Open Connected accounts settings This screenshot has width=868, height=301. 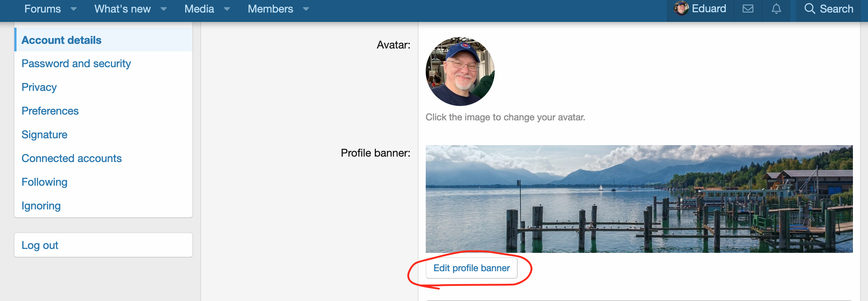[x=71, y=158]
